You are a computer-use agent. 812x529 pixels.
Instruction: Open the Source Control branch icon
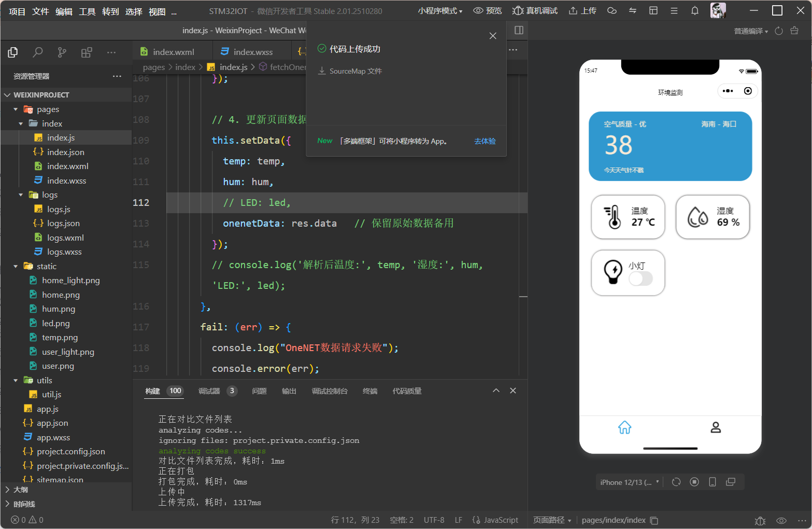62,52
